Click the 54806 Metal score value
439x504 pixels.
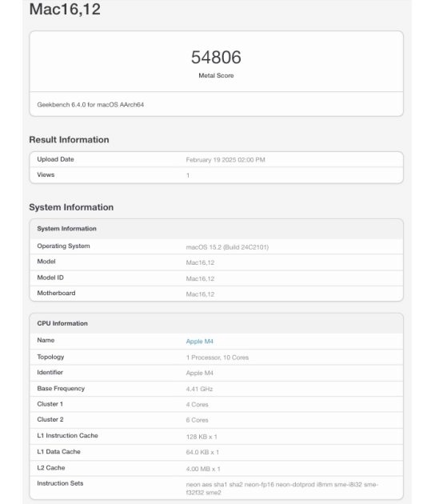click(216, 58)
